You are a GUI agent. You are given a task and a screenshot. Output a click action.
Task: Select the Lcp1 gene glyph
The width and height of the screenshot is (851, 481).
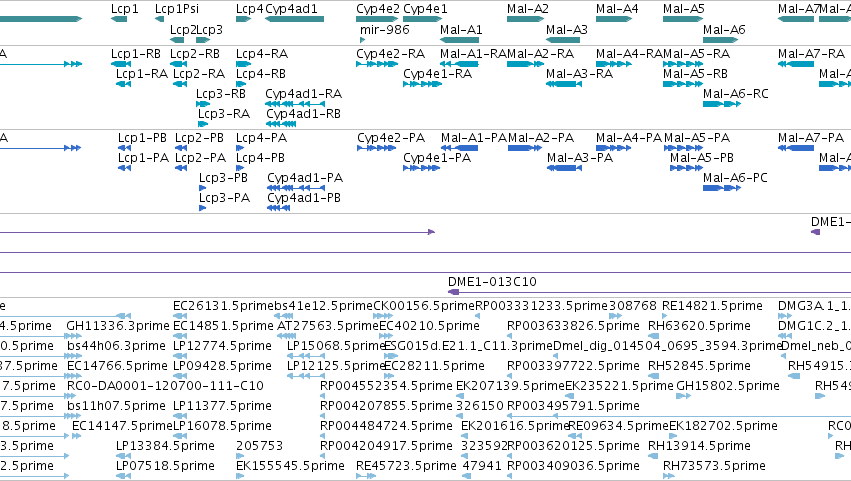pyautogui.click(x=119, y=19)
